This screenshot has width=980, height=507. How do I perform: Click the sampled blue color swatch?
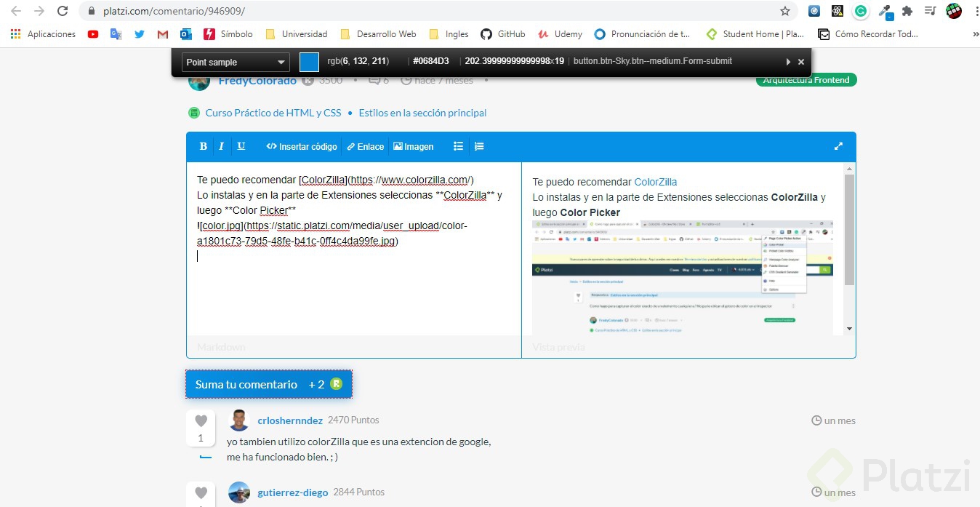[310, 63]
